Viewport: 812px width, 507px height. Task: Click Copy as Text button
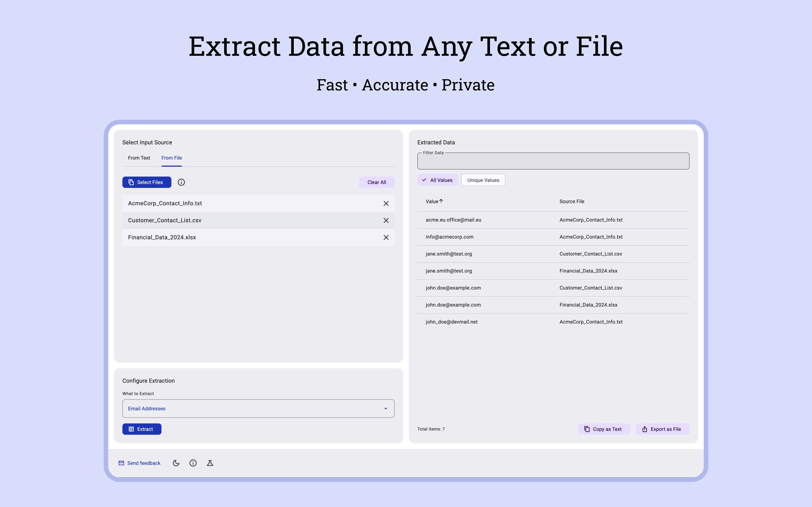[603, 429]
